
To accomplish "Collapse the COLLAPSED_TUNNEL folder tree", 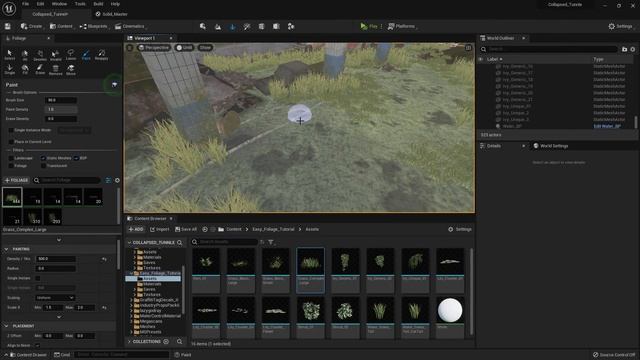I will click(x=129, y=242).
